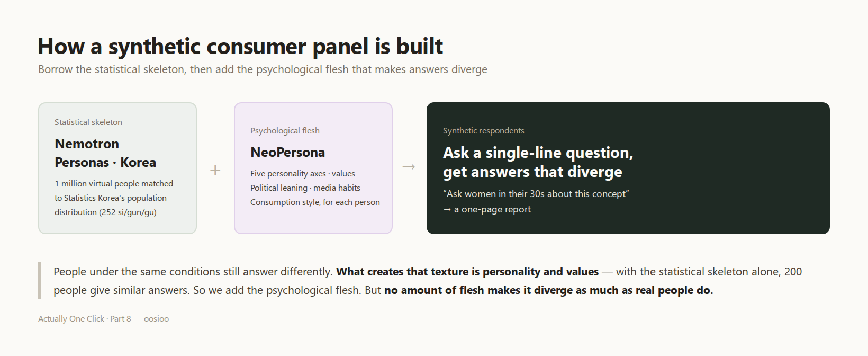Select the 'Statistical skeleton' label
The height and width of the screenshot is (356, 868).
pos(88,122)
